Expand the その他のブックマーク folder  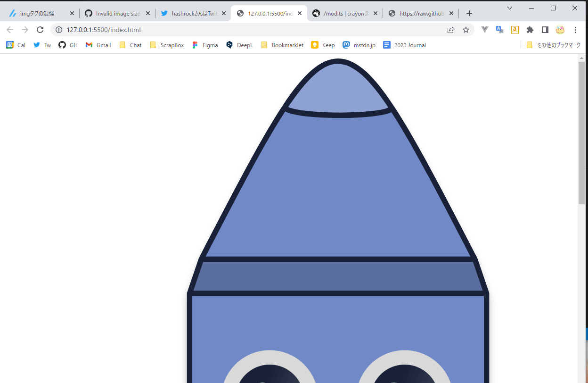pyautogui.click(x=554, y=45)
